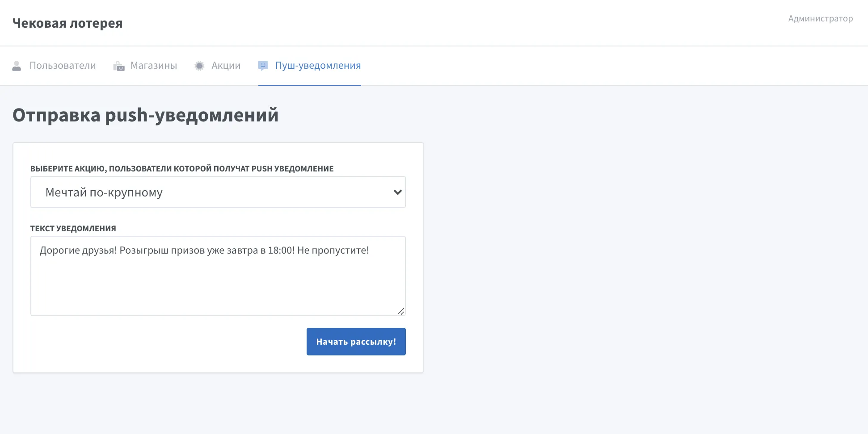Click the Отправка push-уведомлений page heading

tap(145, 115)
